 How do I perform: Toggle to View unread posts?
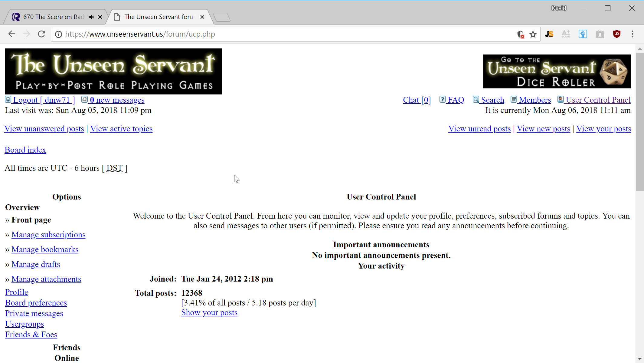coord(479,128)
